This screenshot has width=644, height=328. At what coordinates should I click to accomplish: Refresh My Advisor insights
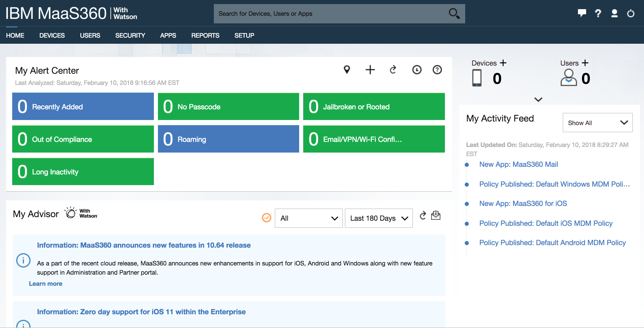pyautogui.click(x=423, y=216)
